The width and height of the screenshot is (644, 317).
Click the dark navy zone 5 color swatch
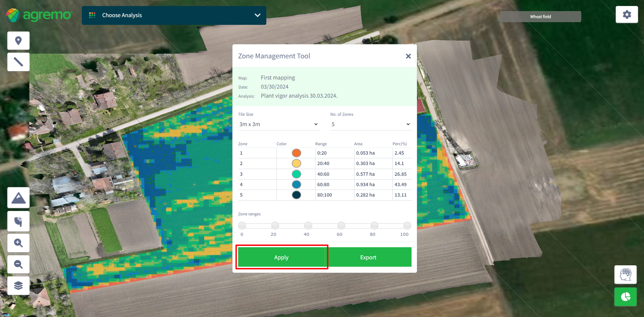click(296, 195)
